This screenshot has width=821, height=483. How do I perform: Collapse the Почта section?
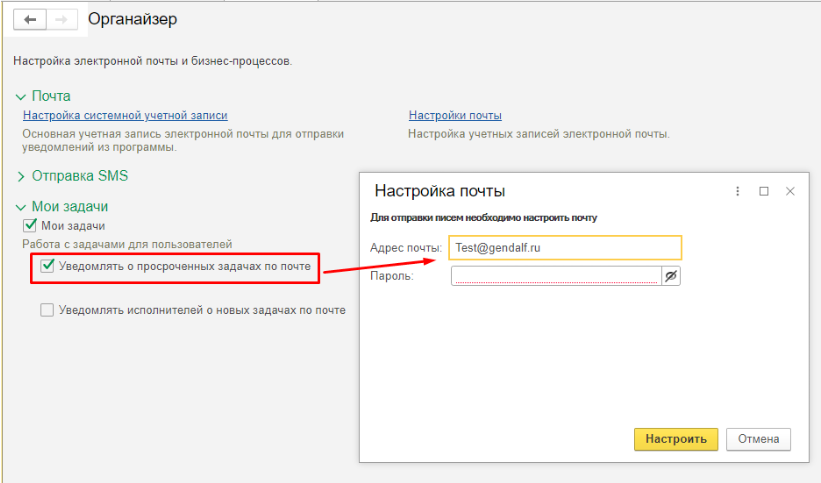[21, 97]
